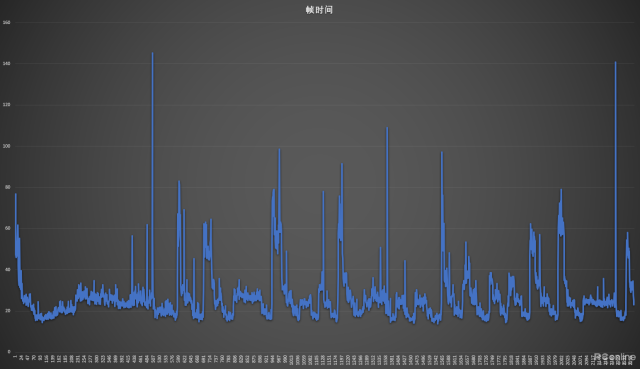The image size is (640, 369).
Task: Click the 0 label at the axis origin
Action: pyautogui.click(x=9, y=352)
